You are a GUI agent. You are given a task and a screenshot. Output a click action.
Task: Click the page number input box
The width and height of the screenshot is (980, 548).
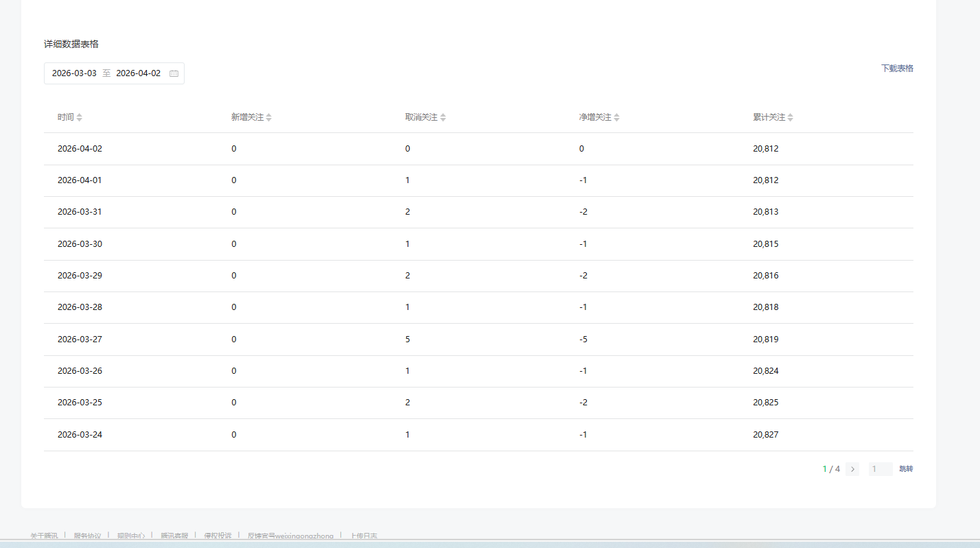(880, 469)
